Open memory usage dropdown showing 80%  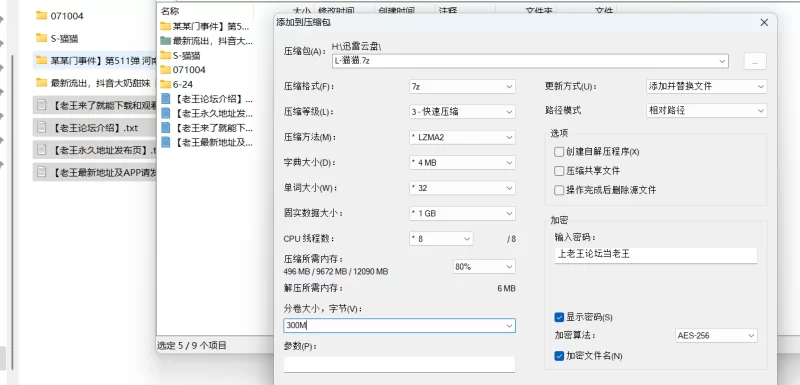click(484, 267)
